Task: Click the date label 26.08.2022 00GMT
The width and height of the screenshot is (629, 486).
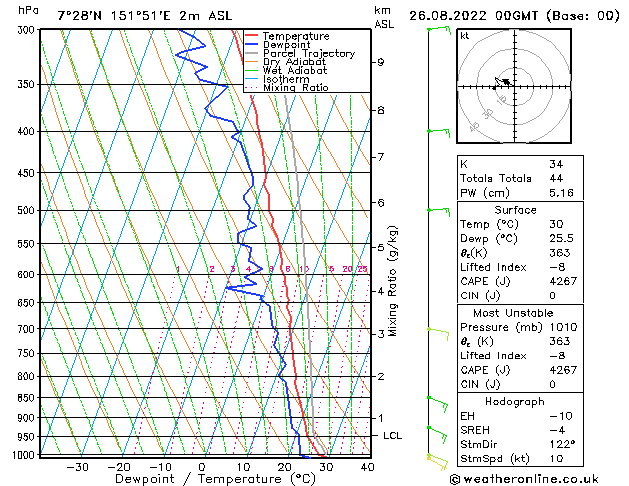Action: 473,16
